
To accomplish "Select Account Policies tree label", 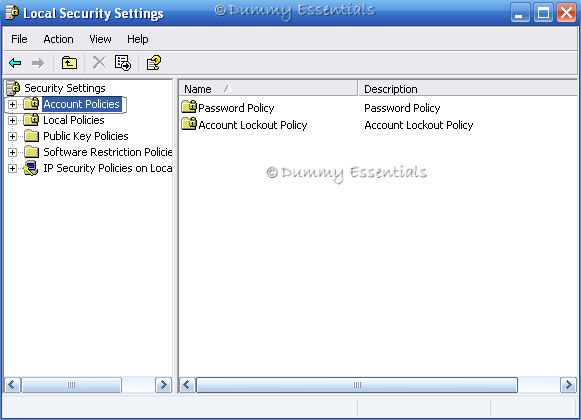I will (82, 104).
